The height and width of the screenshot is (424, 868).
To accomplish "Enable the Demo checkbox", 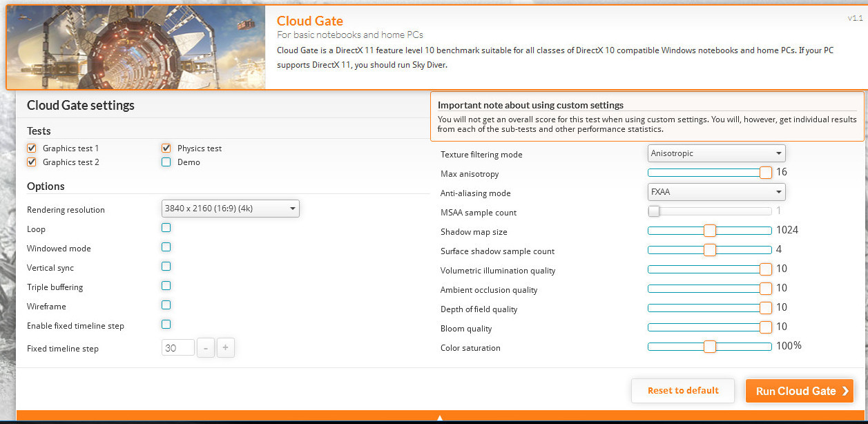I will (x=166, y=162).
